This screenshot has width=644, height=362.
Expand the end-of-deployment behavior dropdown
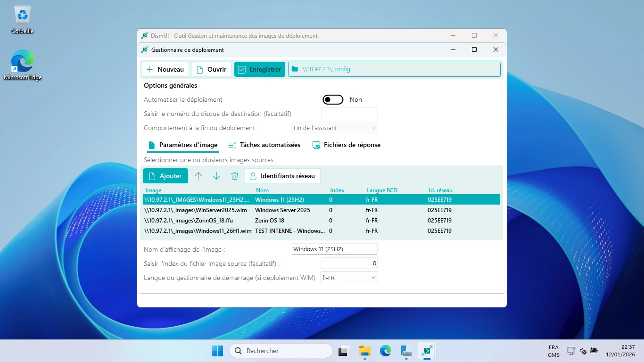tap(335, 128)
